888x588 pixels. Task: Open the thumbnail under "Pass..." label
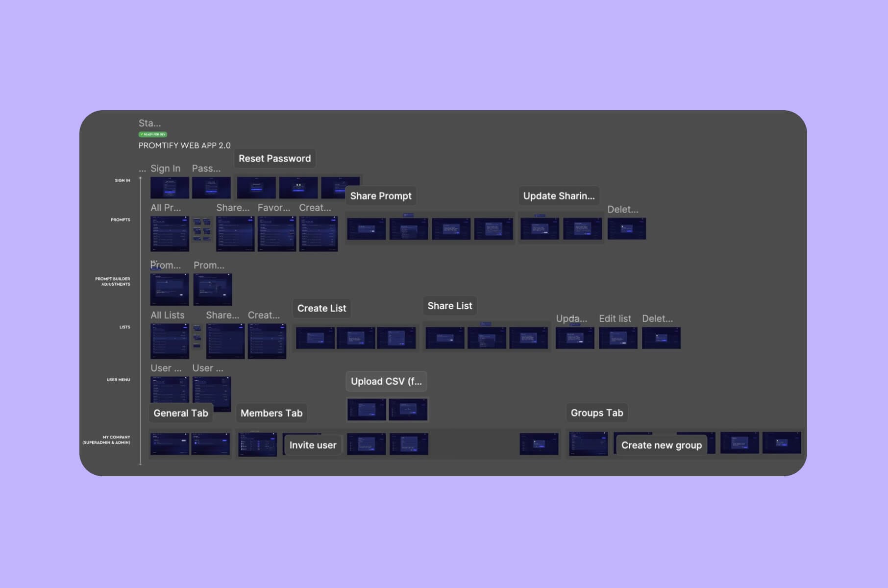click(x=211, y=188)
